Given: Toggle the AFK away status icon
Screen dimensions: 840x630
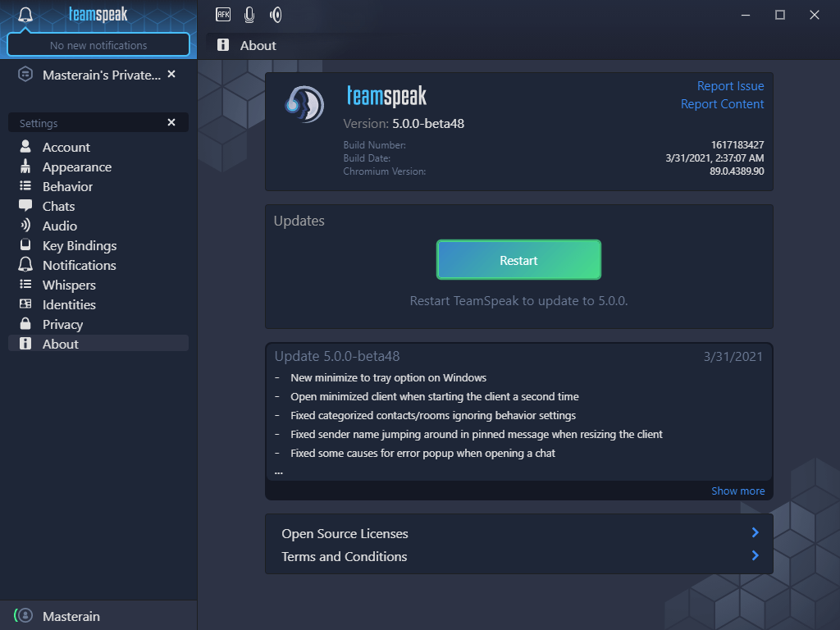Looking at the screenshot, I should 223,14.
